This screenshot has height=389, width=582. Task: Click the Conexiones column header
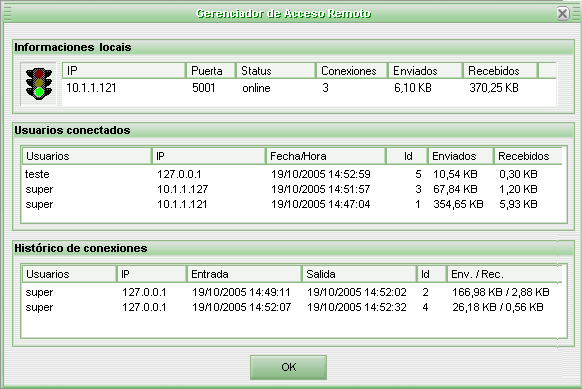(x=352, y=71)
